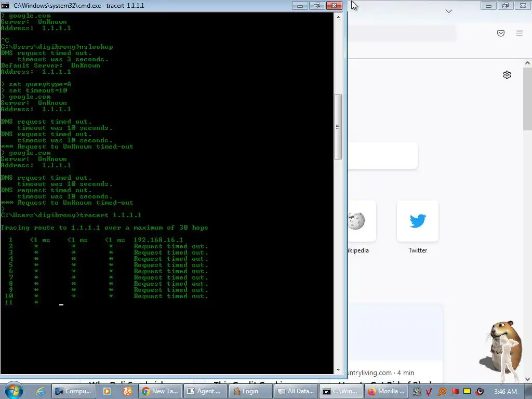Click the red V tray icon
Image resolution: width=532 pixels, height=399 pixels.
pyautogui.click(x=429, y=392)
